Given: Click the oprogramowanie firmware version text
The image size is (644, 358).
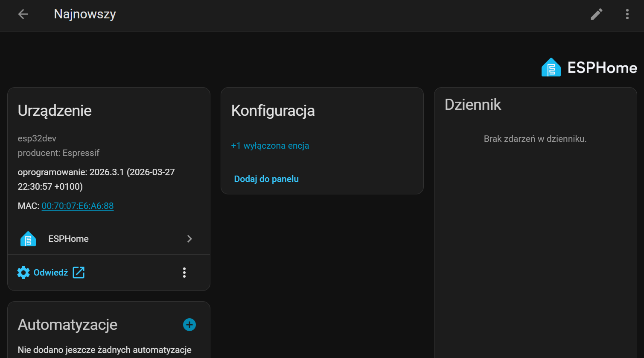Looking at the screenshot, I should click(x=96, y=179).
